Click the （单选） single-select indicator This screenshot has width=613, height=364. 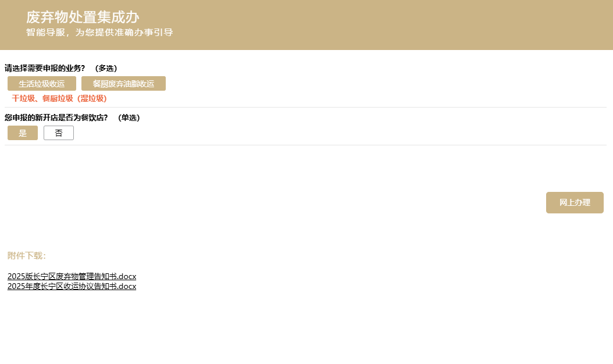(129, 117)
